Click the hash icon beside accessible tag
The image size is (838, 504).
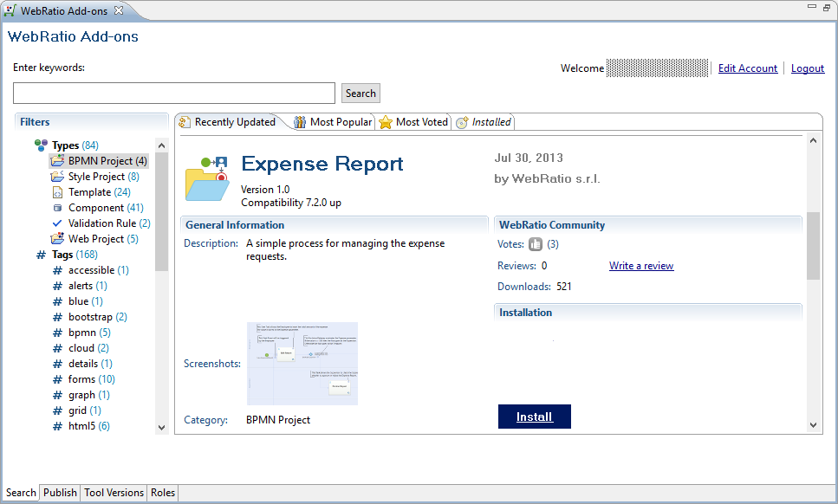pos(57,270)
